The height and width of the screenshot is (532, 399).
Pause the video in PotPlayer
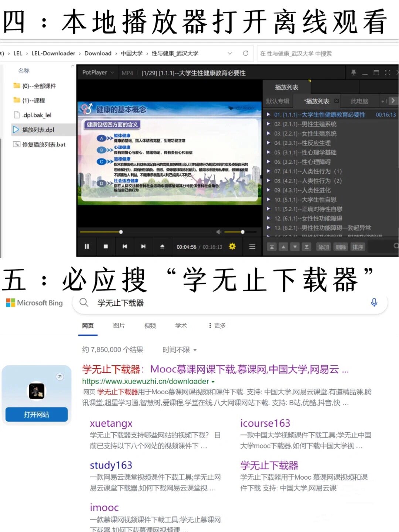click(87, 246)
